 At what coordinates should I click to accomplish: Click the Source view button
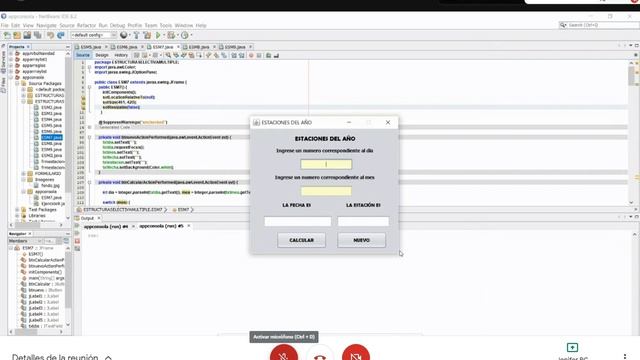[82, 55]
